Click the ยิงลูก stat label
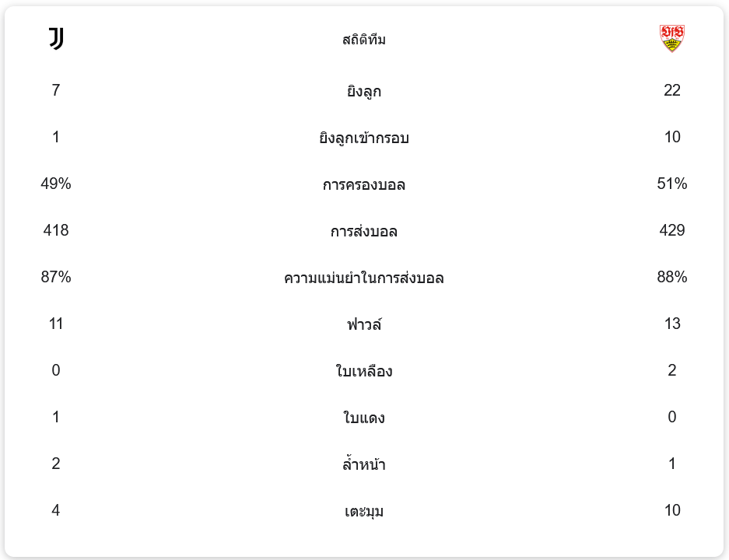Image resolution: width=729 pixels, height=560 pixels. (x=364, y=91)
